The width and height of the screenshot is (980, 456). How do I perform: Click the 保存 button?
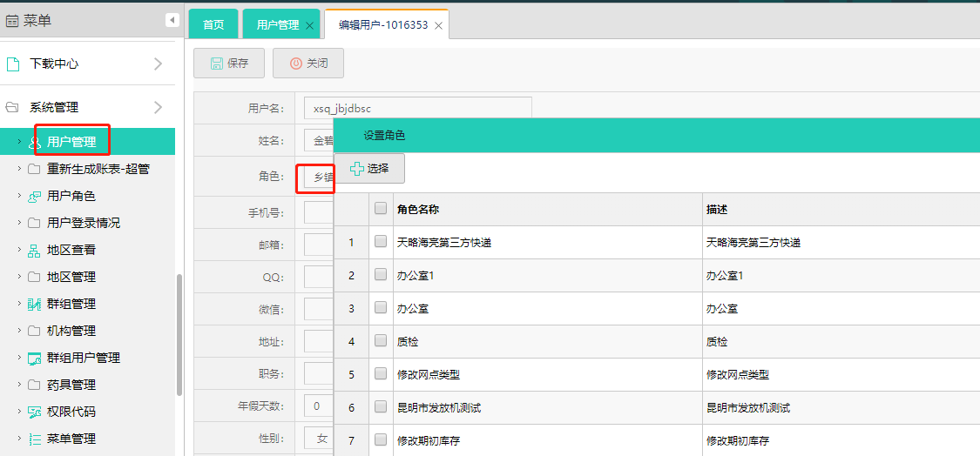tap(229, 63)
